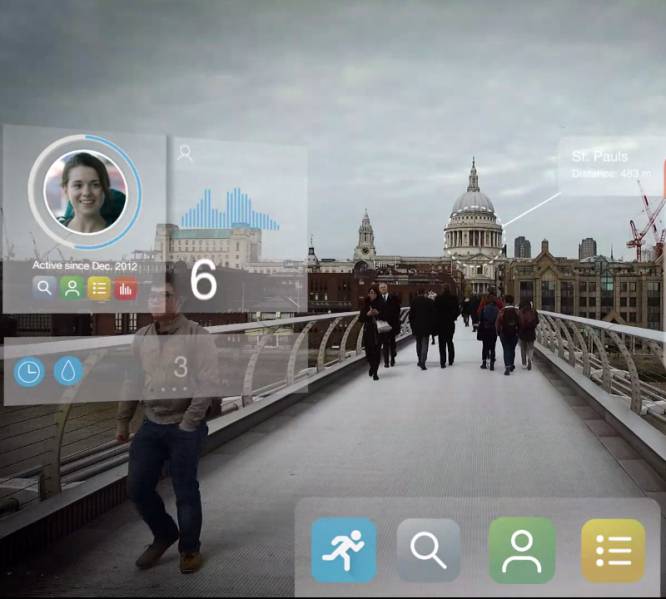This screenshot has width=666, height=599.
Task: Tap the running figure activity icon
Action: click(x=343, y=550)
